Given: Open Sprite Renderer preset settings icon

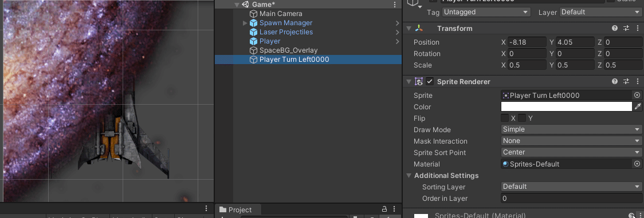Looking at the screenshot, I should tap(626, 82).
